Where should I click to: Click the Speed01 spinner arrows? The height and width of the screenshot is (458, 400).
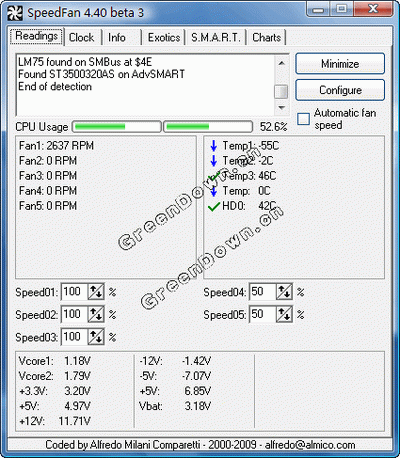(x=96, y=292)
